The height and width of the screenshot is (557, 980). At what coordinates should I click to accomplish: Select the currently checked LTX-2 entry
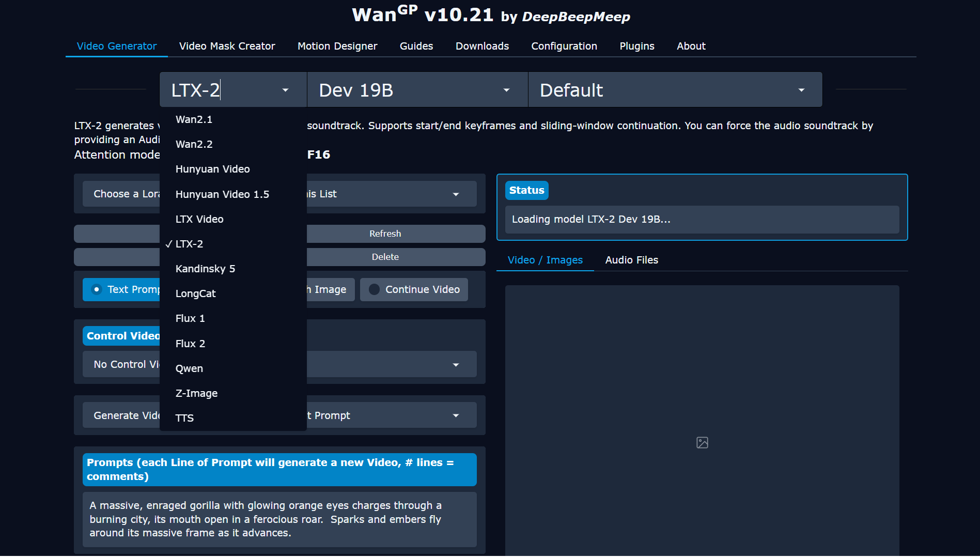190,243
